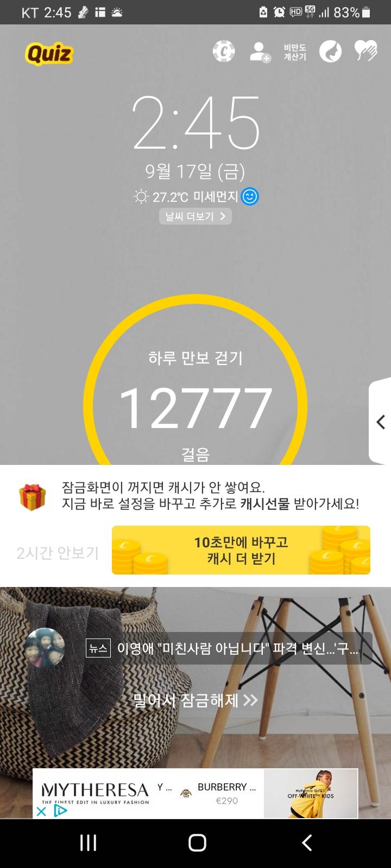Open the Burberry €290 product ad
The width and height of the screenshot is (391, 868).
pyautogui.click(x=226, y=793)
